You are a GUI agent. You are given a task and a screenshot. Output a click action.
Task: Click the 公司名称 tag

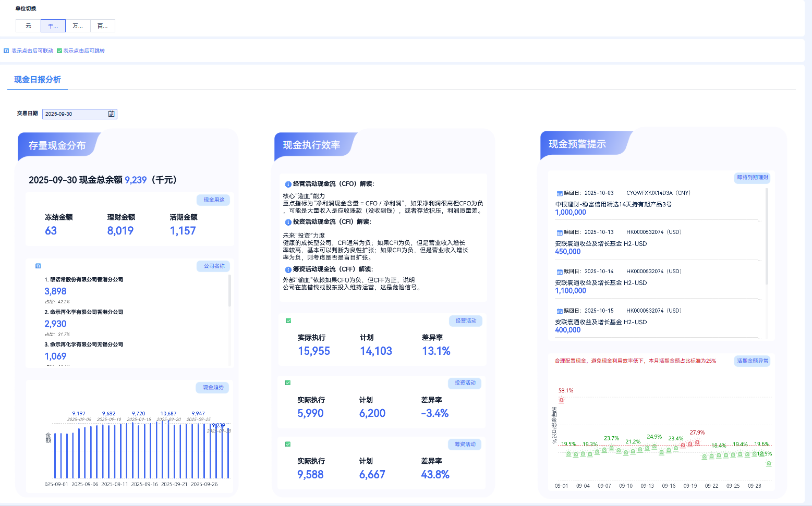pos(214,266)
